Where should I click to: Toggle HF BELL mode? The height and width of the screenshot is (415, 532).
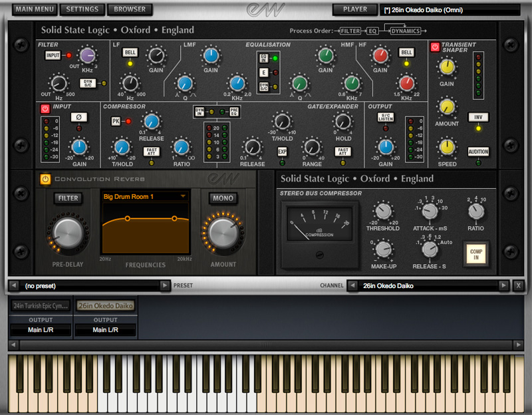(x=406, y=53)
